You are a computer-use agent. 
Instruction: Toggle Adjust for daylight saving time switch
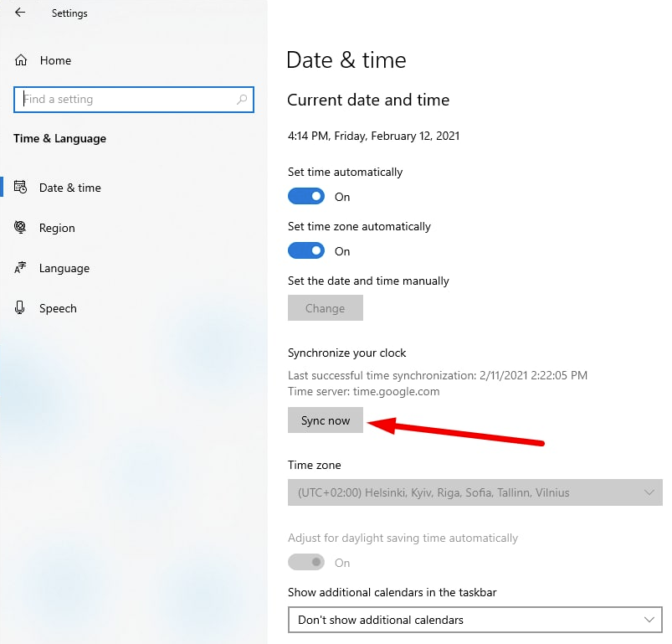click(x=306, y=563)
